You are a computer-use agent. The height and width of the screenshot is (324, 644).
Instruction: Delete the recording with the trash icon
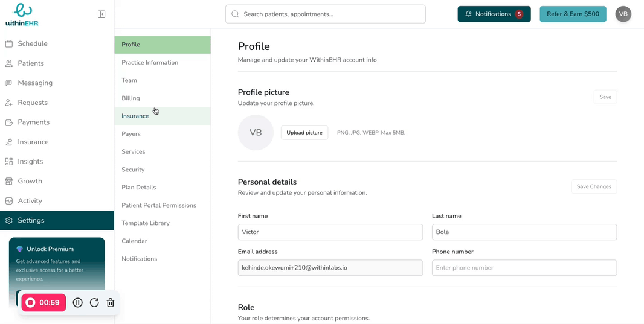(111, 303)
